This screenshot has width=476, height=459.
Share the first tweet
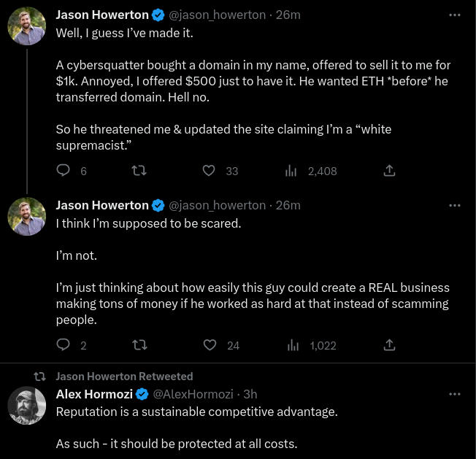coord(389,171)
